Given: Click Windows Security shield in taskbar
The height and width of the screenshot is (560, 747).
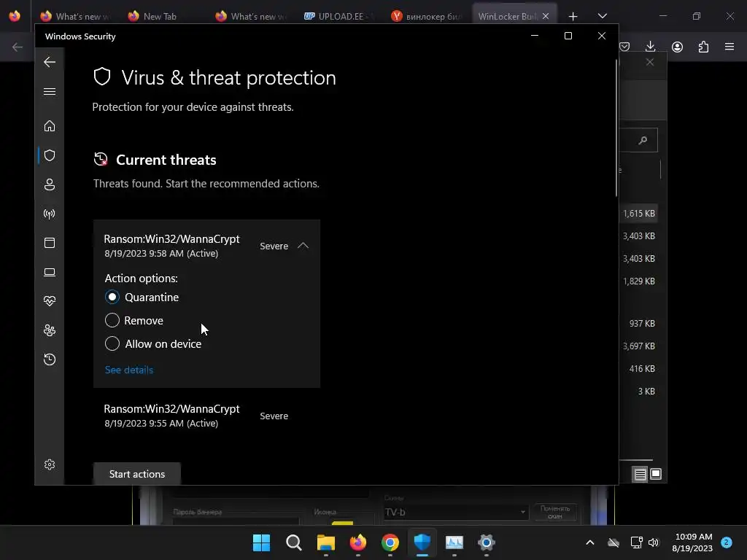Looking at the screenshot, I should pyautogui.click(x=422, y=542).
